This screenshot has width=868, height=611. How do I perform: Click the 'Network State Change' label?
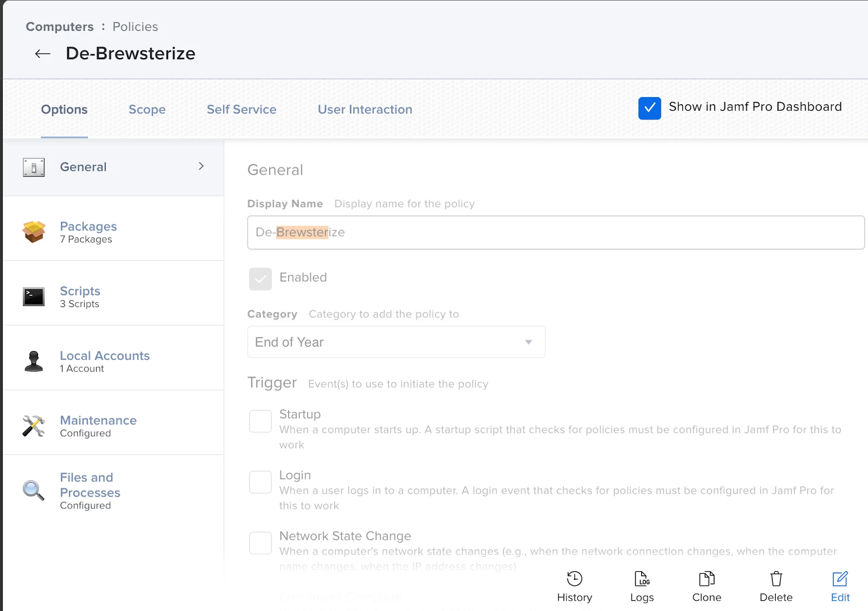click(x=345, y=536)
